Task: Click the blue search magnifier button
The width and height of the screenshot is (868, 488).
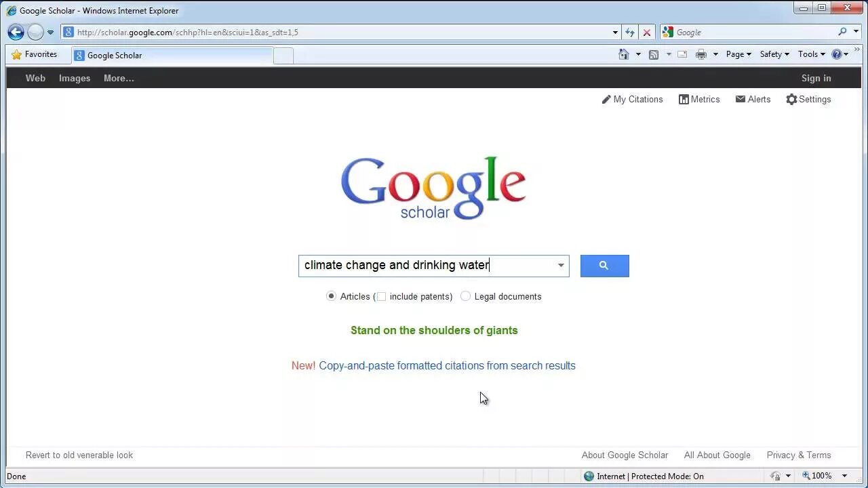Action: point(604,266)
